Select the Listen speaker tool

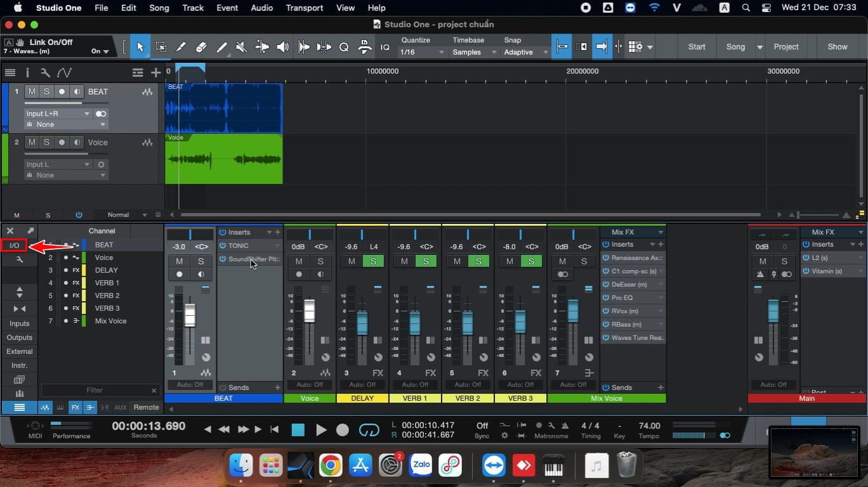(283, 47)
